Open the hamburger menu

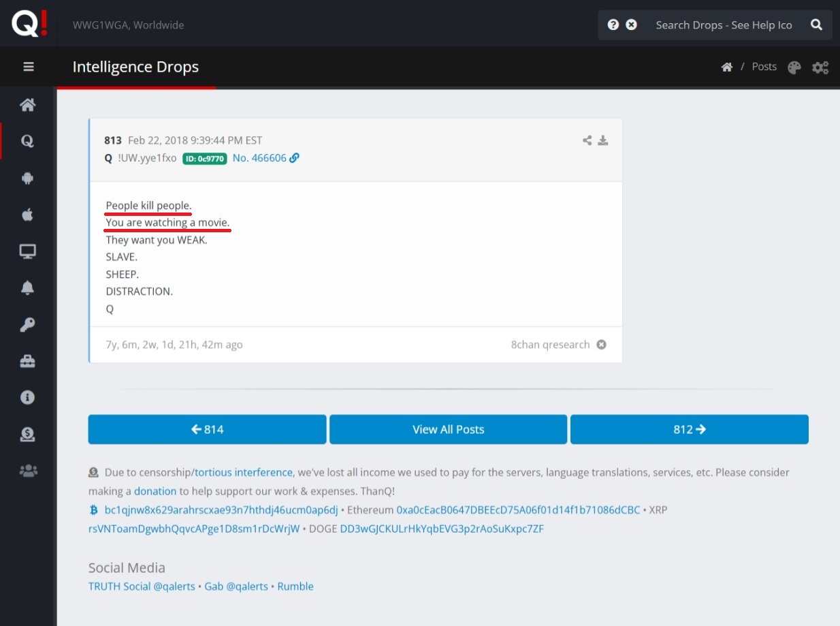pos(28,67)
